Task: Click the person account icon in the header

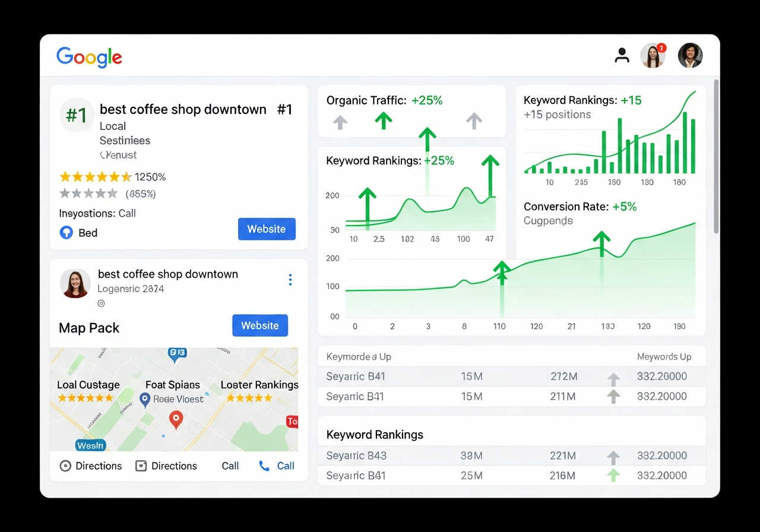Action: tap(622, 55)
